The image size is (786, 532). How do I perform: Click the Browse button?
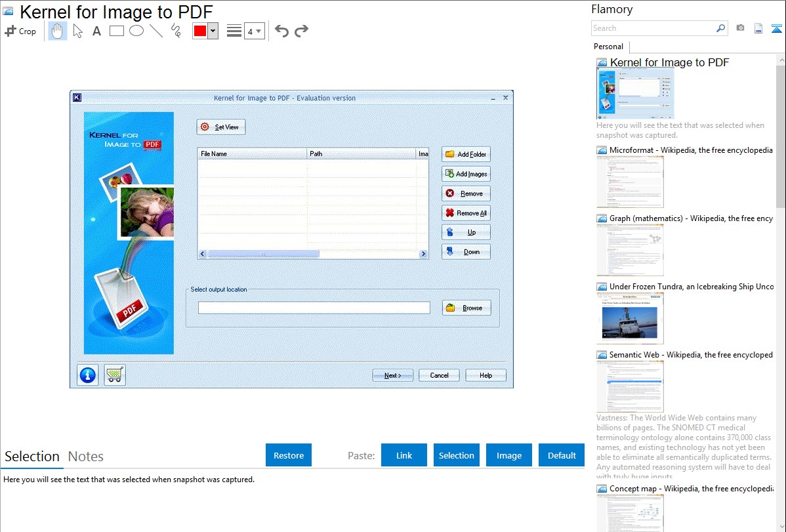pos(466,308)
